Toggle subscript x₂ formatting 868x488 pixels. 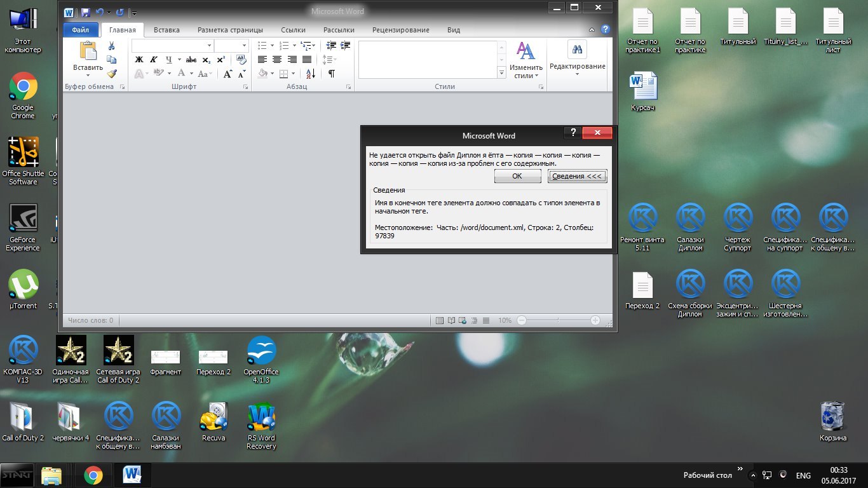pos(206,60)
